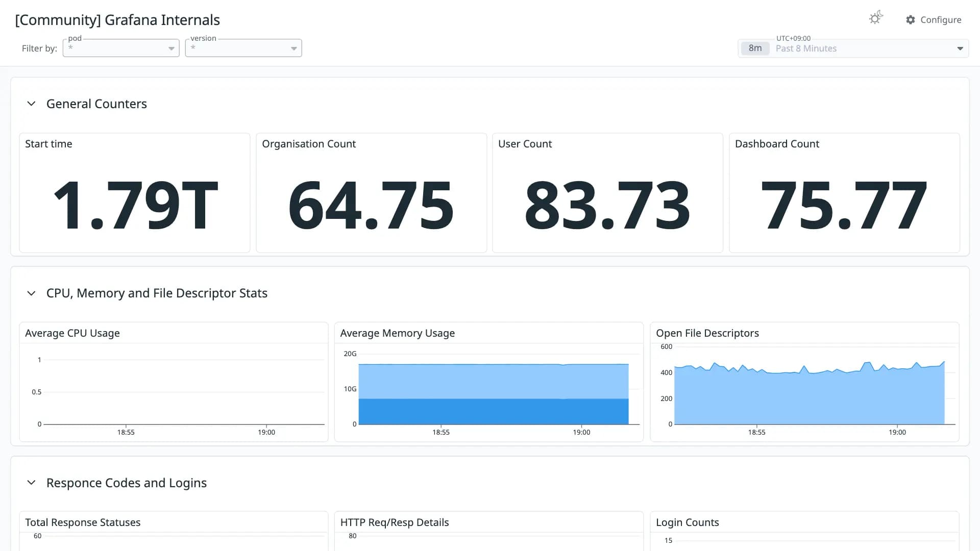Image resolution: width=980 pixels, height=551 pixels.
Task: Click the [Community] Grafana Internals dashboard title
Action: pos(117,20)
